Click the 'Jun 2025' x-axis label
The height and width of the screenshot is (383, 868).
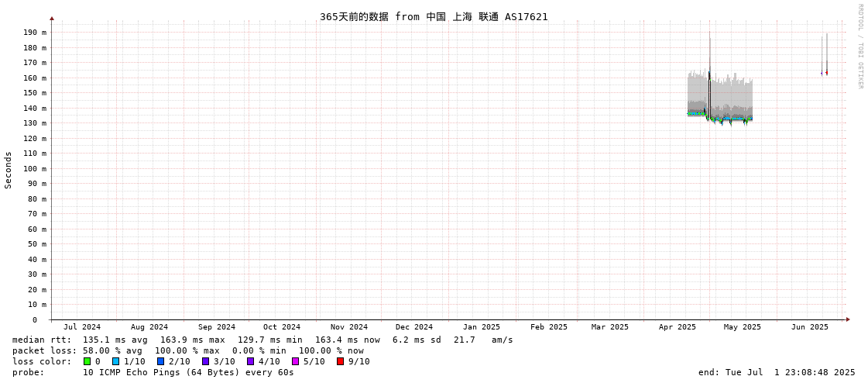pos(810,327)
